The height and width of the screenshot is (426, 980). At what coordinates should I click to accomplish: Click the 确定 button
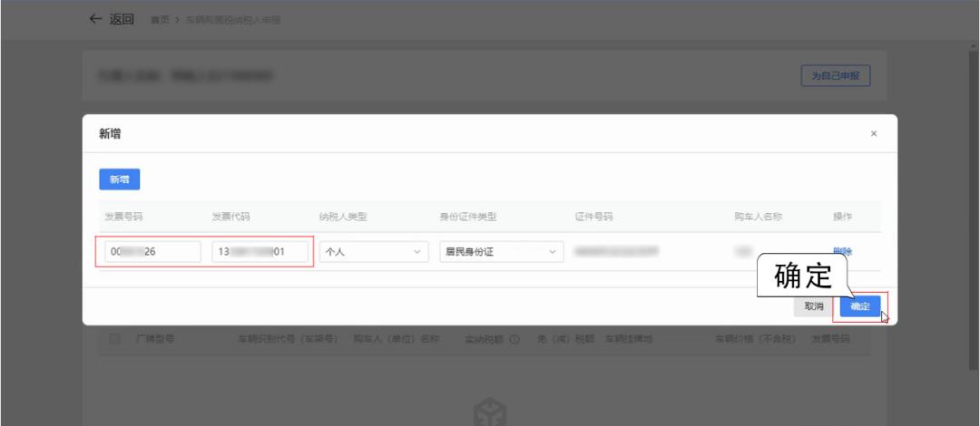click(x=860, y=306)
